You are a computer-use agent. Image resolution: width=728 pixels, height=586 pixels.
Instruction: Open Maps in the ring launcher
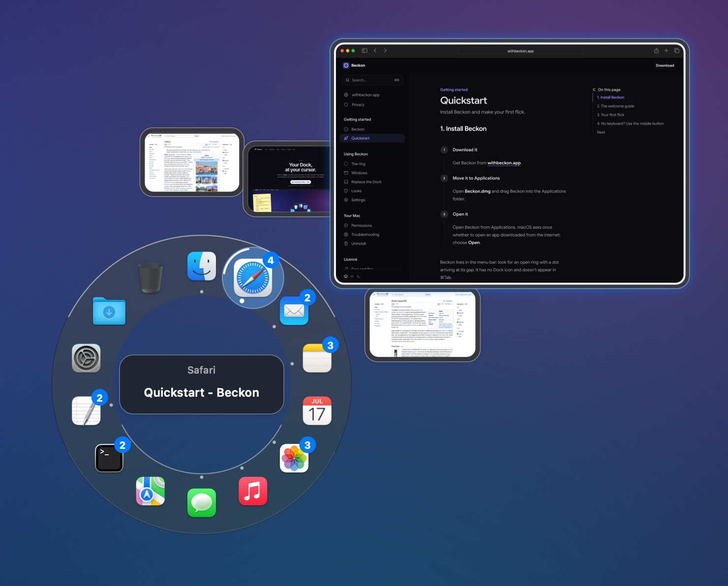click(151, 491)
